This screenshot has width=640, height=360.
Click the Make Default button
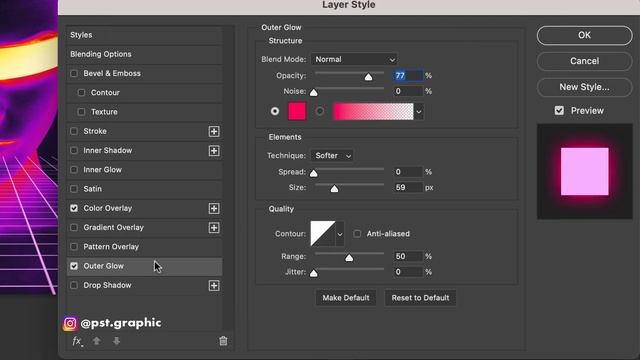pyautogui.click(x=346, y=298)
